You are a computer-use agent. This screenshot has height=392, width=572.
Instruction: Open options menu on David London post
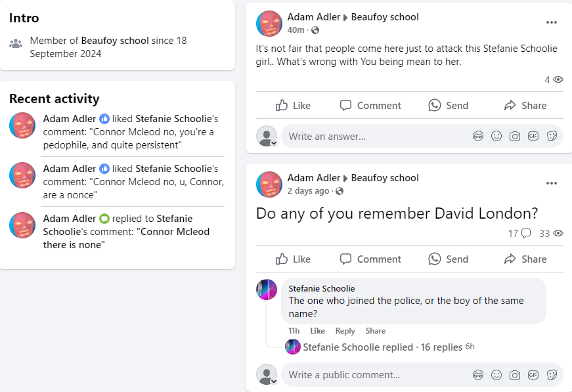(x=552, y=183)
